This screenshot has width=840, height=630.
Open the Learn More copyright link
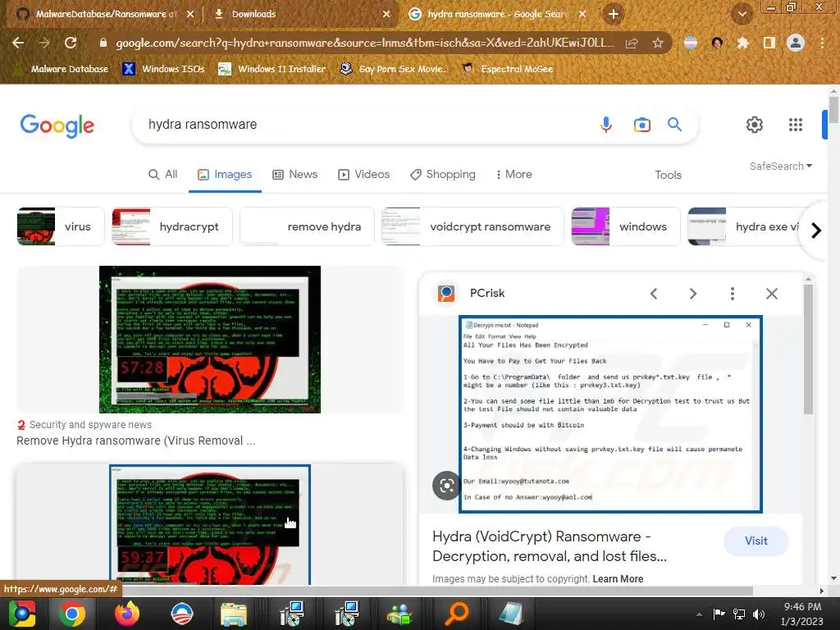618,579
